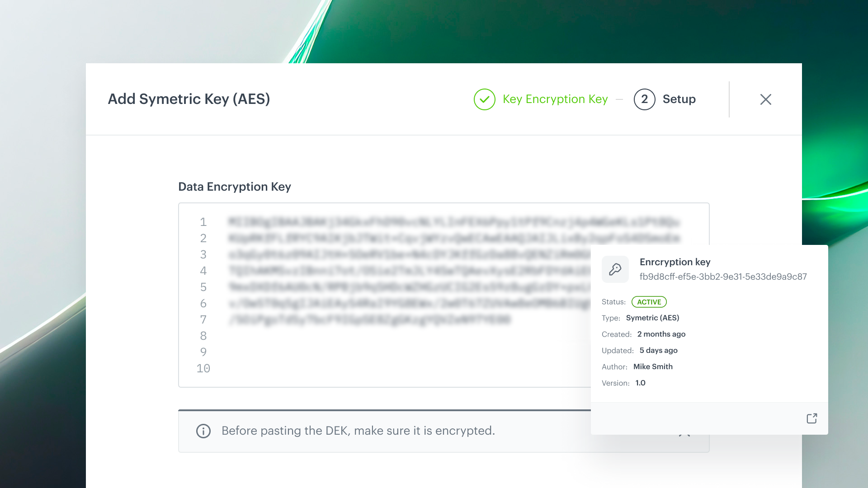Viewport: 868px width, 488px height.
Task: Click the key icon in the Encryption key card
Action: (x=615, y=269)
